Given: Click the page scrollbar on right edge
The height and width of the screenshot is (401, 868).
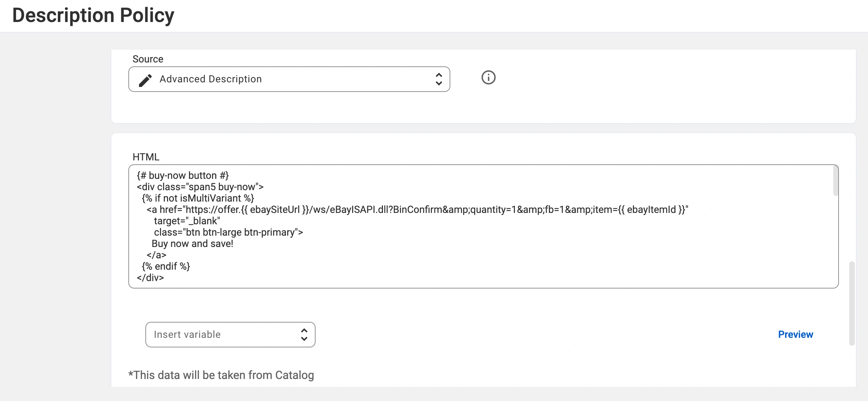Looking at the screenshot, I should point(852,303).
